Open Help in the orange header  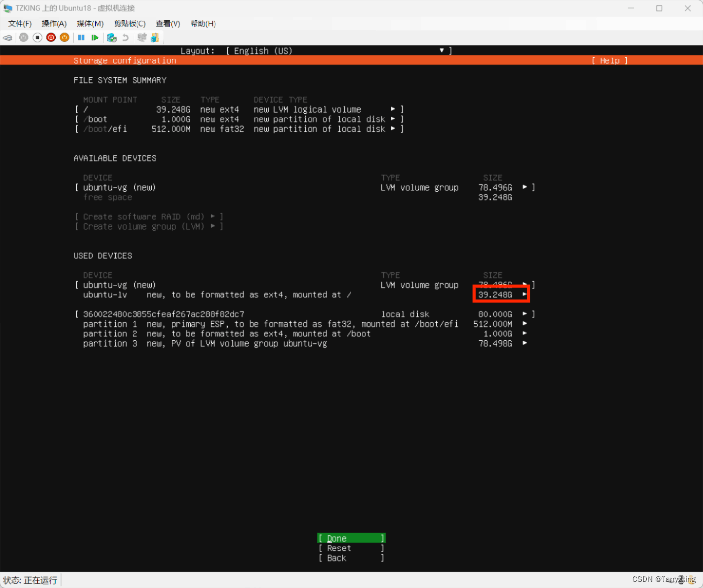[x=609, y=60]
